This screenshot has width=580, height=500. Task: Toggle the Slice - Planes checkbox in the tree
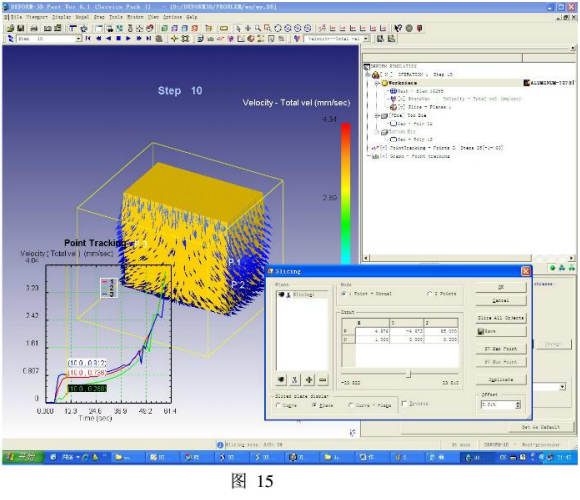(402, 107)
